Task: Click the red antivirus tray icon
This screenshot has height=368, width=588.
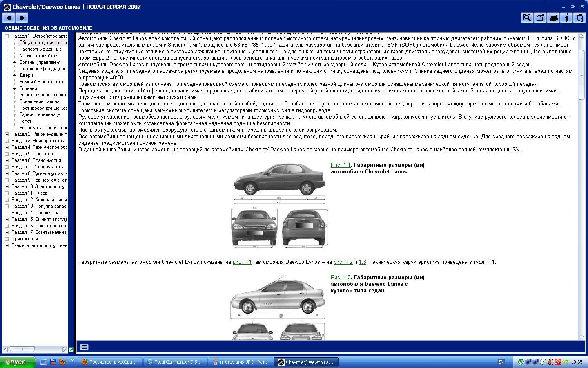Action: 558,362
